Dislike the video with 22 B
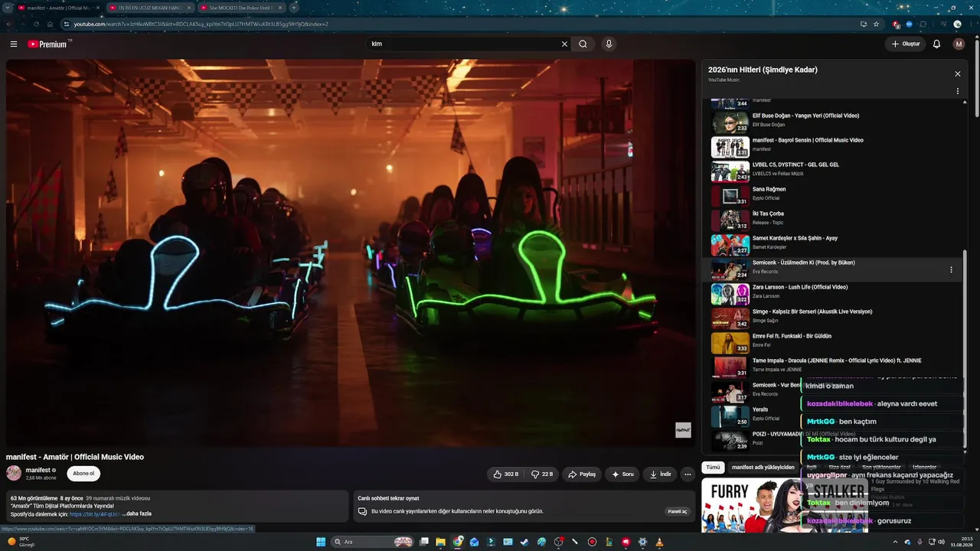This screenshot has height=551, width=980. 542,474
